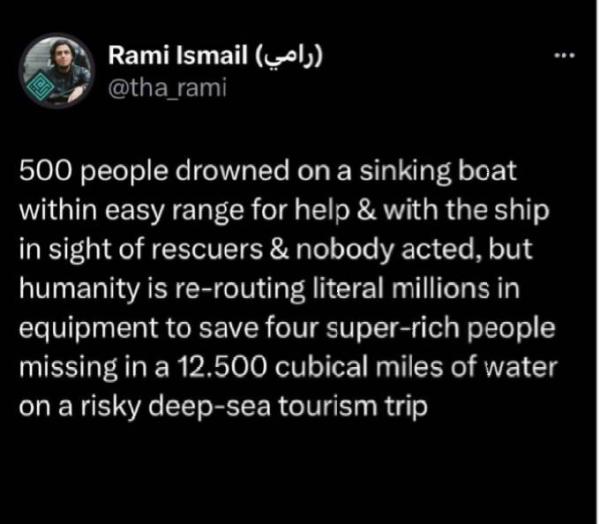Image resolution: width=600 pixels, height=524 pixels.
Task: Click the Arabic name (رامي) in parentheses
Action: (x=288, y=57)
